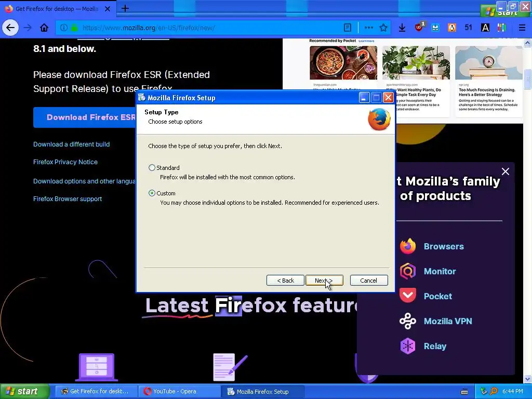Screen dimensions: 532x399
Task: Open the pizza Pocket article thumbnail
Action: (343, 63)
